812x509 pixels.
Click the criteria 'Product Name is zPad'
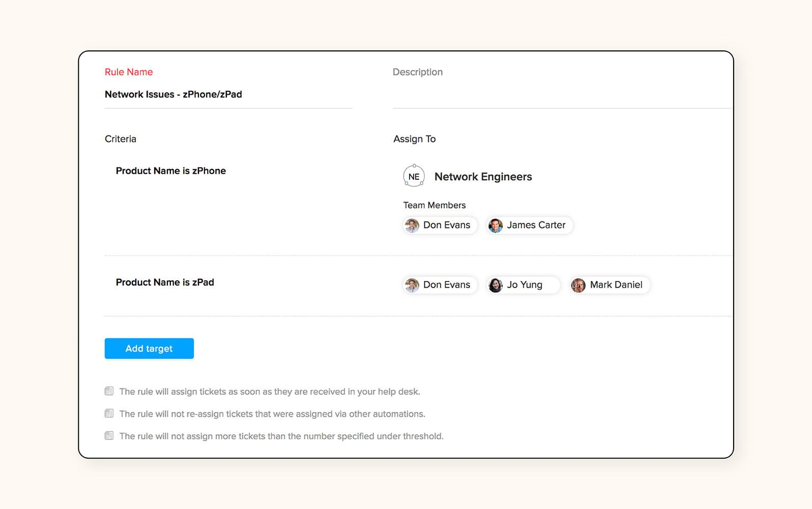[165, 282]
